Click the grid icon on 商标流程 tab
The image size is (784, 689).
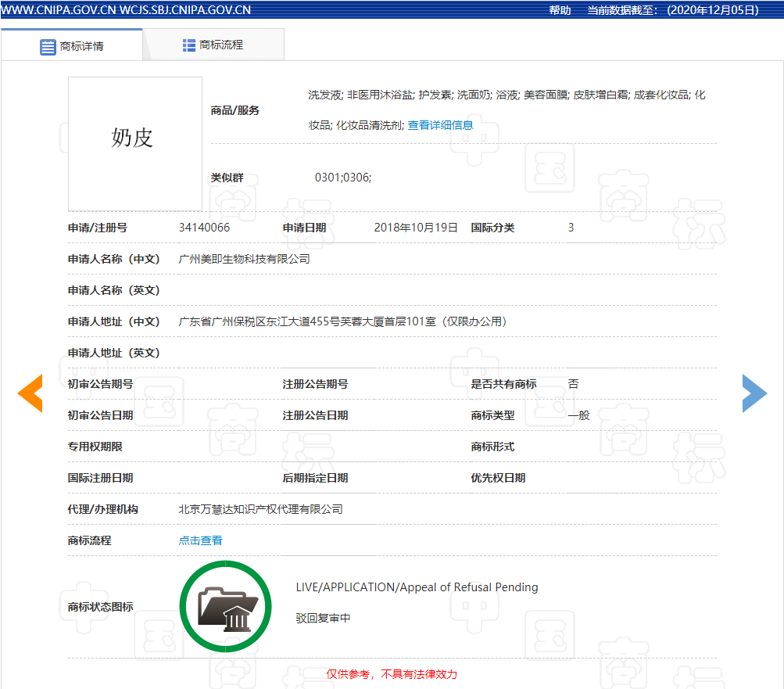pyautogui.click(x=189, y=45)
